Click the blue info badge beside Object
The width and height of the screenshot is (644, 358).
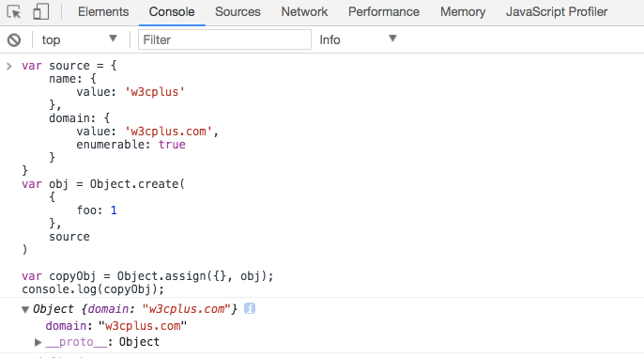[x=250, y=308]
